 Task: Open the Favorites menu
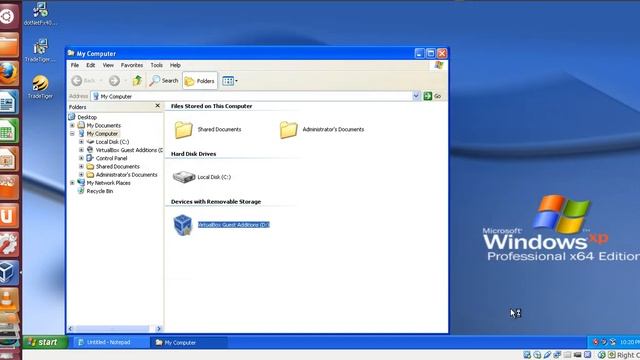click(132, 65)
